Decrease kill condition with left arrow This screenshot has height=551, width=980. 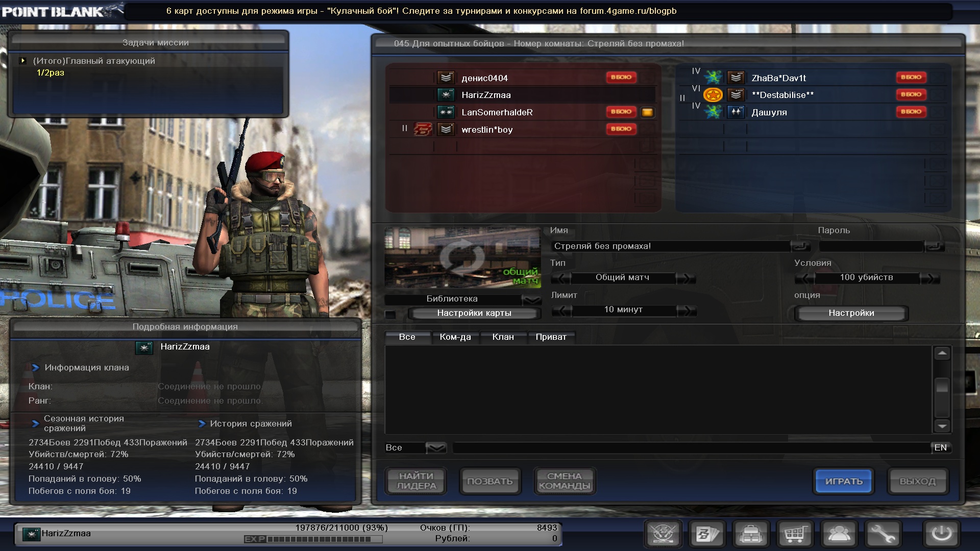[805, 278]
